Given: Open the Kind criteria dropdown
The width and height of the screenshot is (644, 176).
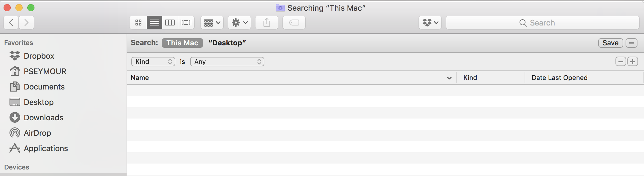Looking at the screenshot, I should click(x=153, y=62).
